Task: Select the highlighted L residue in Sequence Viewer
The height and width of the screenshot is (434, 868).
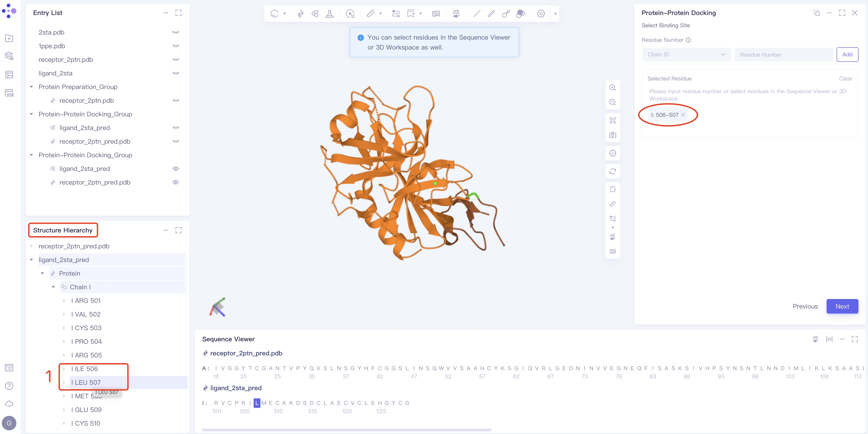Action: [x=257, y=403]
